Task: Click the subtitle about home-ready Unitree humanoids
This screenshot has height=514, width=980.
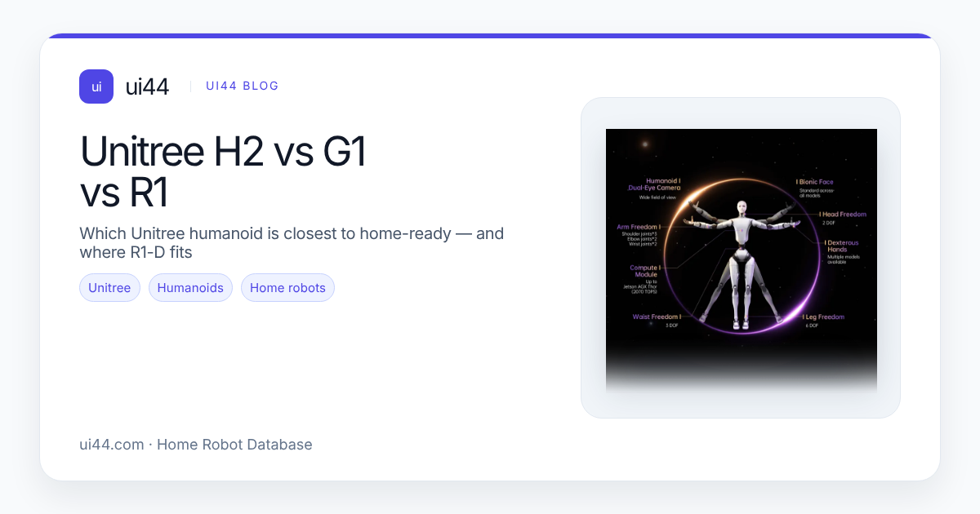Action: (292, 243)
